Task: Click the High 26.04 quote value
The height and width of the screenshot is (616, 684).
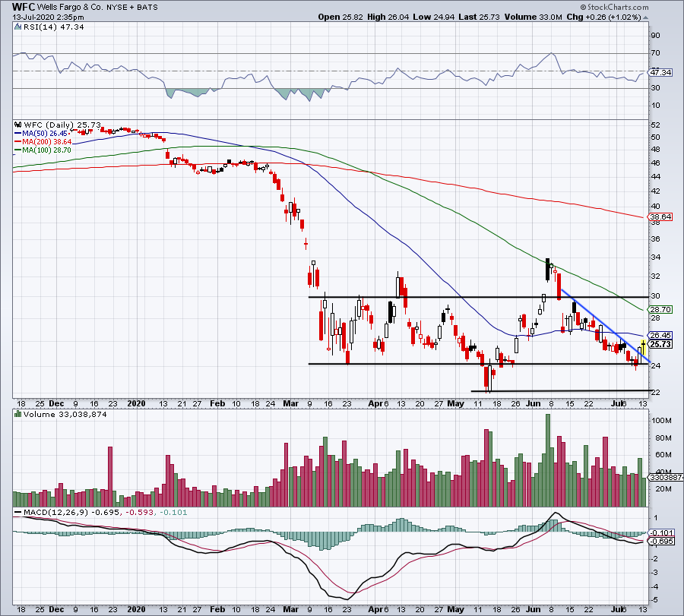Action: (388, 17)
